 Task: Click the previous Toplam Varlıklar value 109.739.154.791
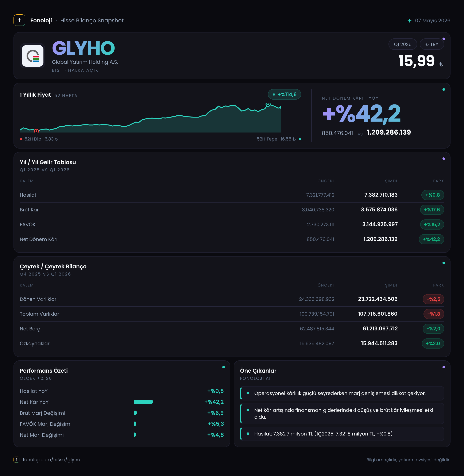[x=317, y=314]
